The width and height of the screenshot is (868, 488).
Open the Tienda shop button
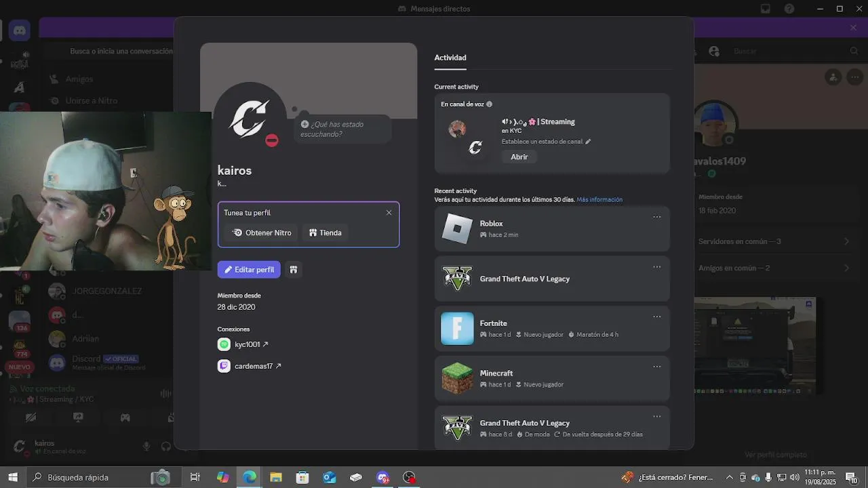point(325,232)
